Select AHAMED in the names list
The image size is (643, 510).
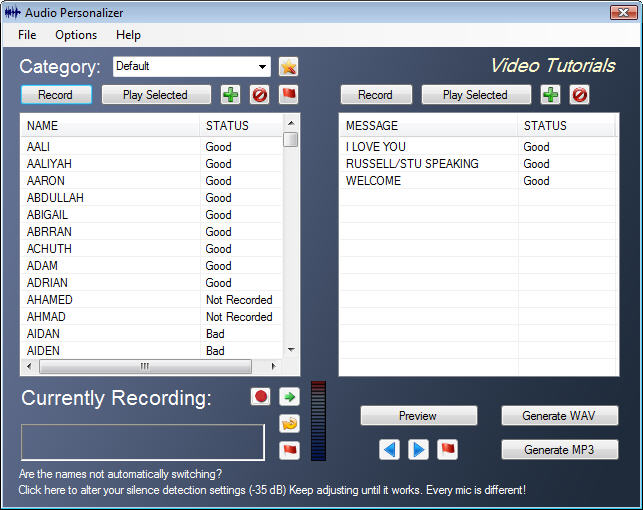(x=50, y=300)
